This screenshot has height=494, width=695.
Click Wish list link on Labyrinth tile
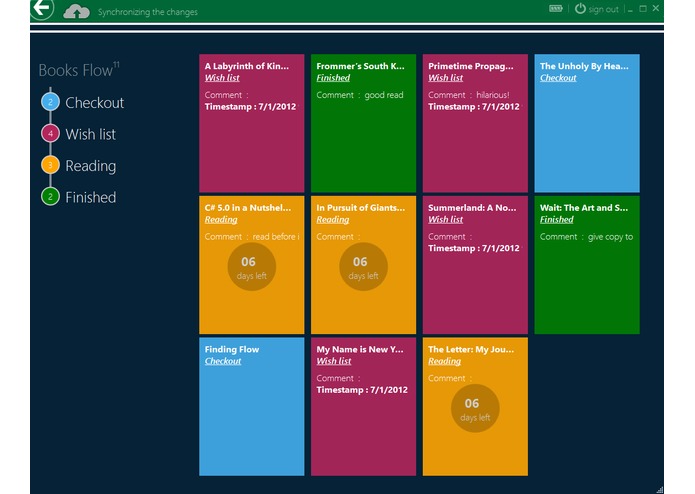coord(222,78)
